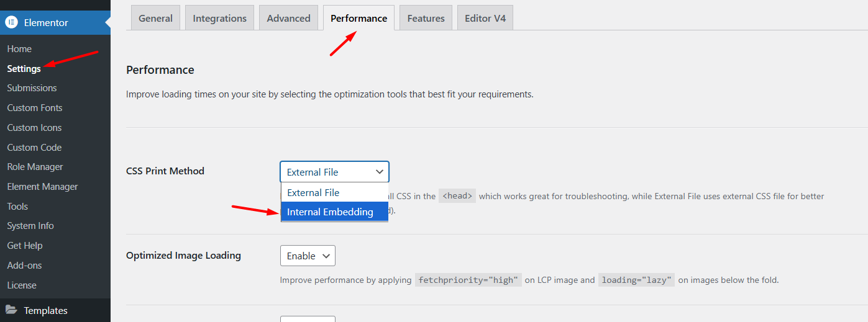Open Custom Code
Image resolution: width=868 pixels, height=322 pixels.
[34, 148]
